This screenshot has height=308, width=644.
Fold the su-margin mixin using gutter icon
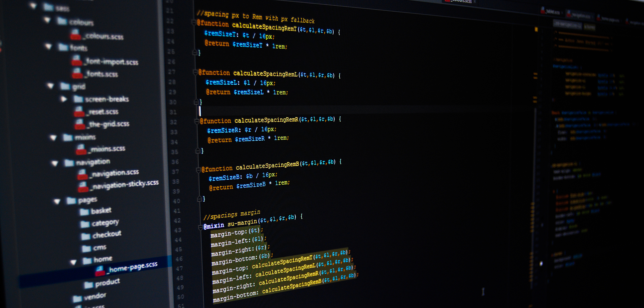201,227
